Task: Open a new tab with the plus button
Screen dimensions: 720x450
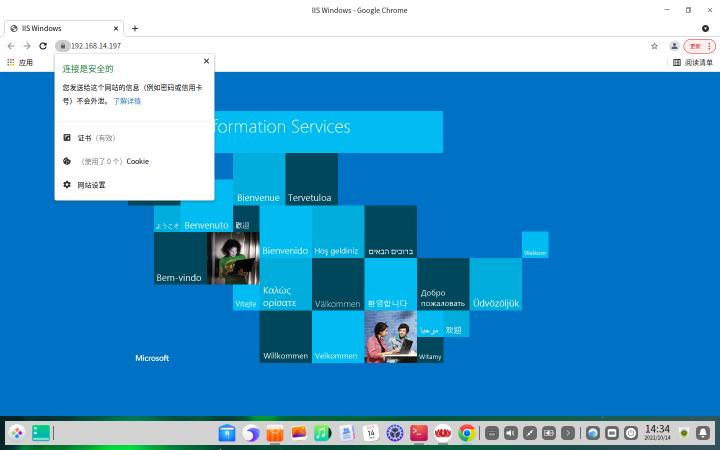Action: [135, 28]
